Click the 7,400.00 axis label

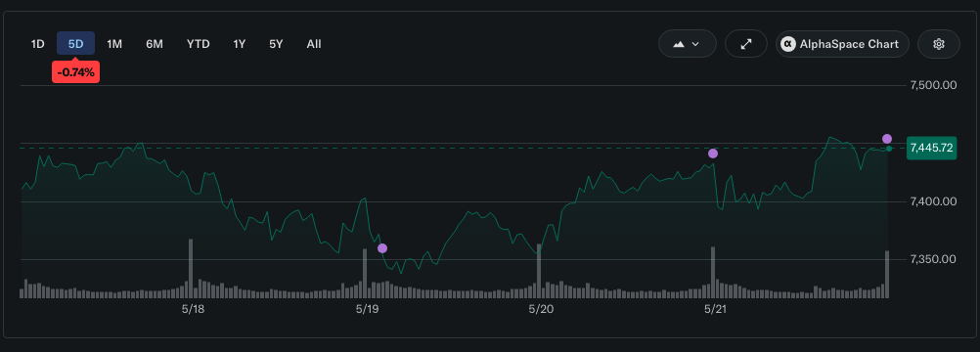pyautogui.click(x=933, y=201)
